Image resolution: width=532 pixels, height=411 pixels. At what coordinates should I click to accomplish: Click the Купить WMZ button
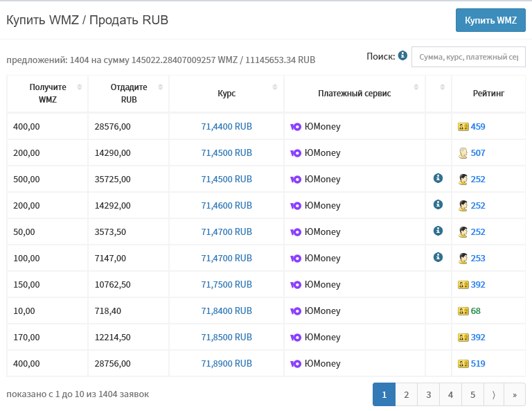(x=490, y=20)
